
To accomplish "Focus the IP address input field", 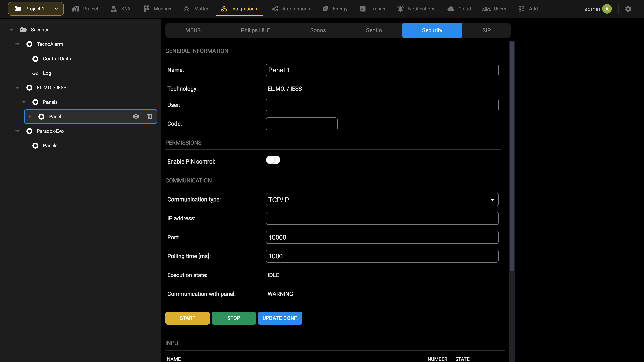I will pyautogui.click(x=382, y=218).
